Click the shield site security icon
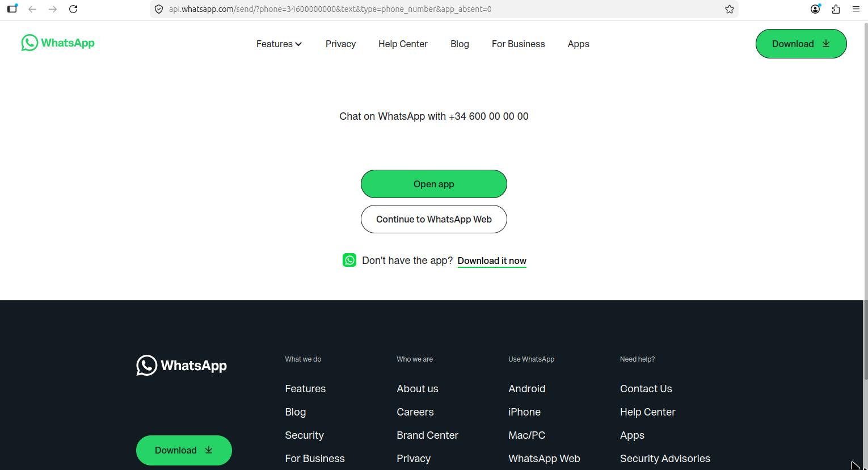868x470 pixels. point(159,9)
